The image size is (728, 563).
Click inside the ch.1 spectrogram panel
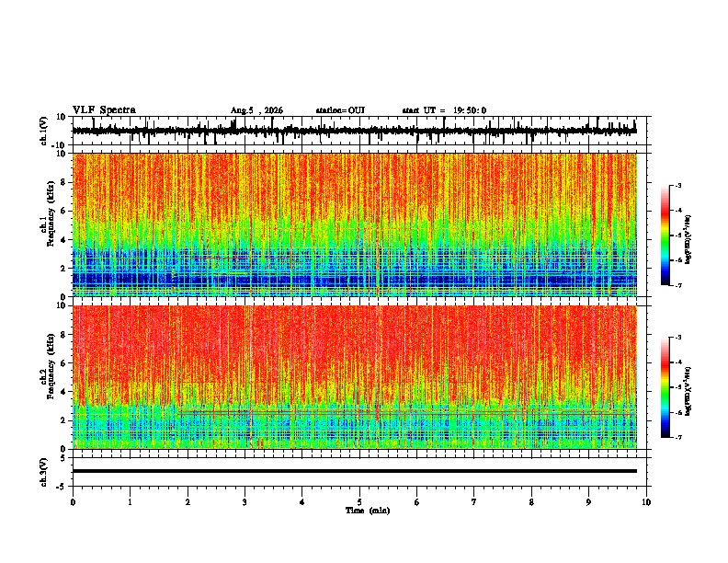[355, 224]
